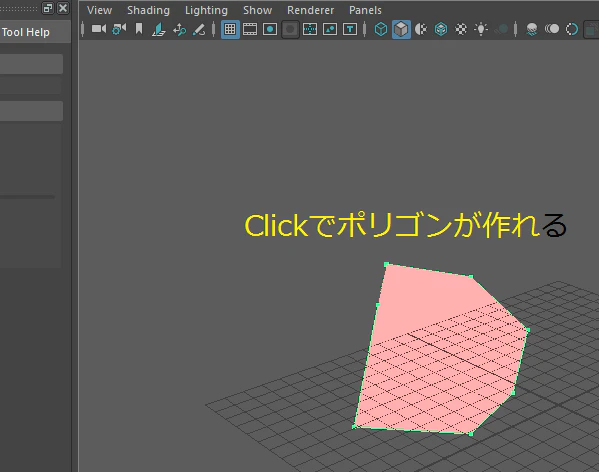Toggle Textured display checker icon
The image size is (599, 472).
pos(461,29)
